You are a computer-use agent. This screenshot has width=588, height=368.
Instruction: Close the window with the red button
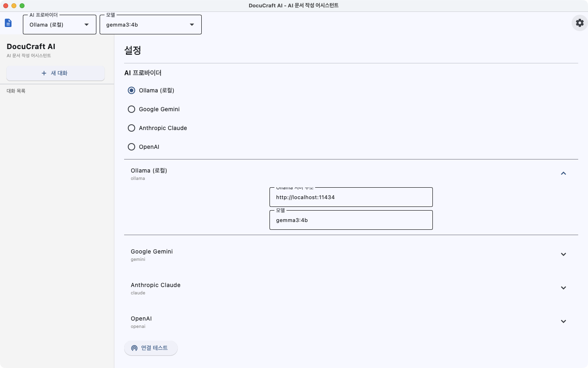click(x=6, y=6)
